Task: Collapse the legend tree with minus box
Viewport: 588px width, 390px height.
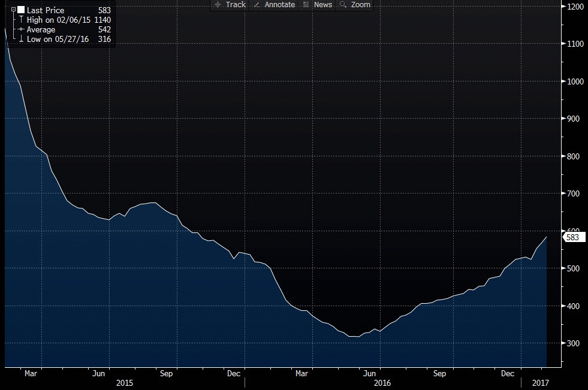Action: pos(13,10)
